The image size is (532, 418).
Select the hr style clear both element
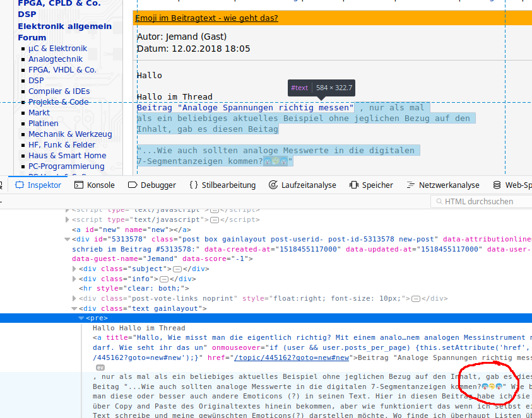(x=134, y=289)
